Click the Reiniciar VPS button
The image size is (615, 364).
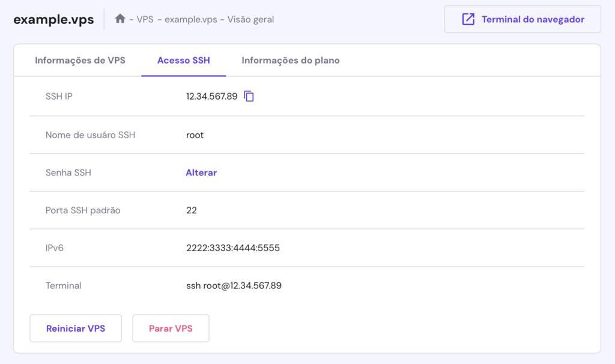tap(76, 328)
